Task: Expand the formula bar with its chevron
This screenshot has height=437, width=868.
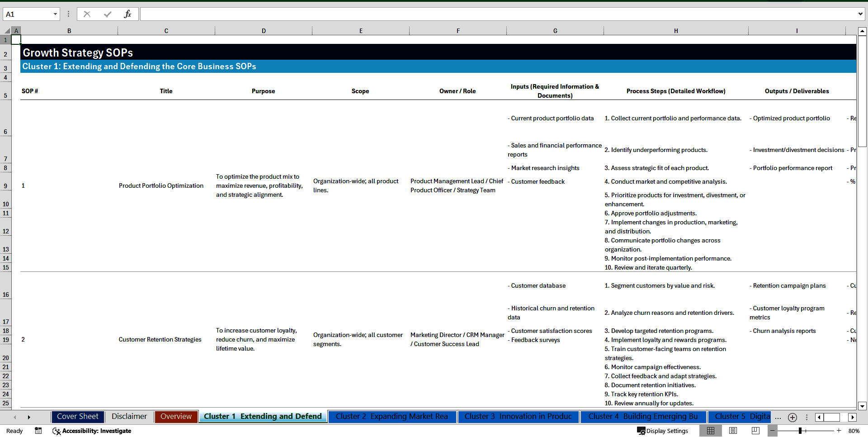Action: [x=860, y=14]
